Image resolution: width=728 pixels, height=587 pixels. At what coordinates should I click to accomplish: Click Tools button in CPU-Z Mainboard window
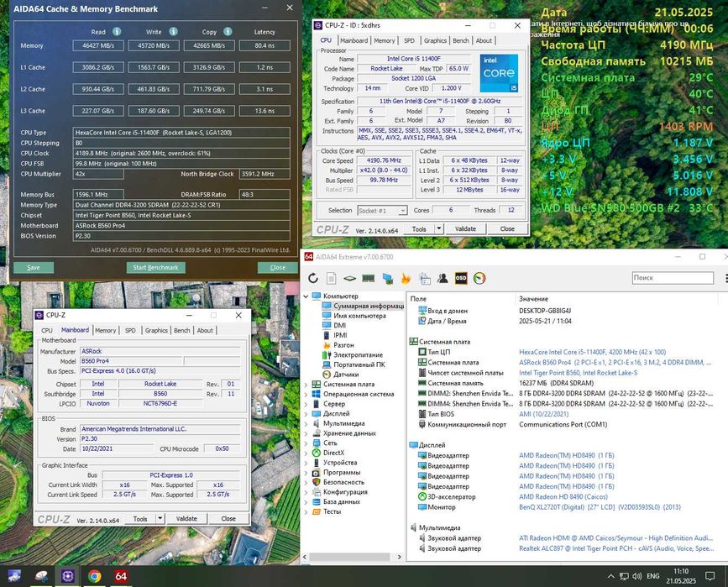click(x=140, y=518)
